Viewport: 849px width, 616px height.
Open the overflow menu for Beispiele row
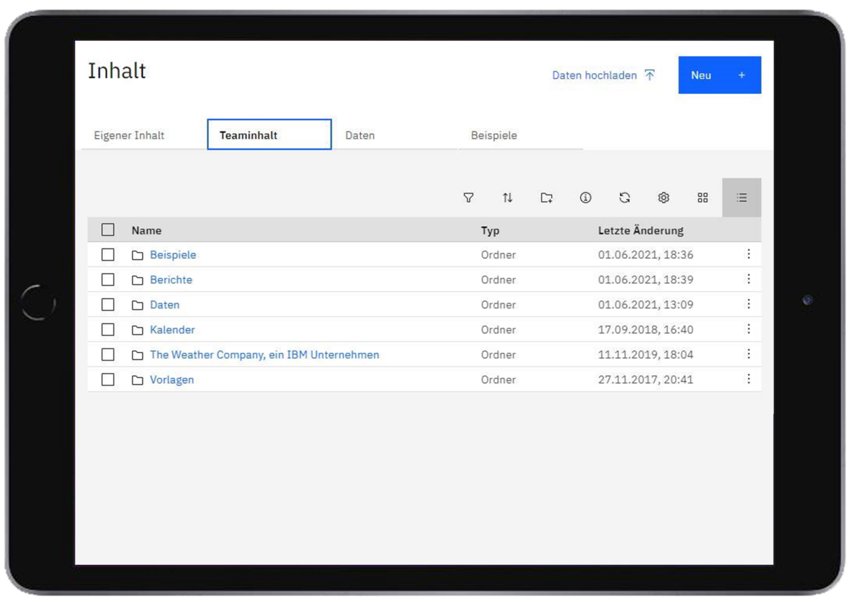click(748, 254)
